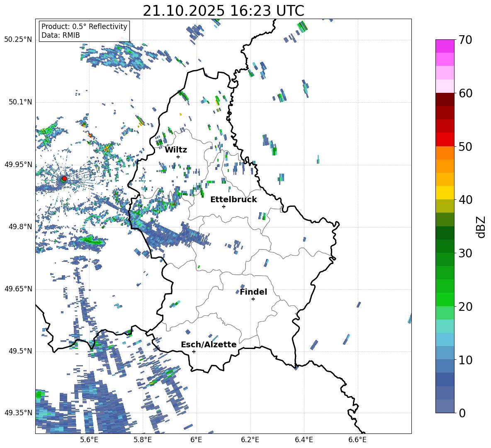Click the colorbar tick label 50
The height and width of the screenshot is (448, 491).
[466, 147]
